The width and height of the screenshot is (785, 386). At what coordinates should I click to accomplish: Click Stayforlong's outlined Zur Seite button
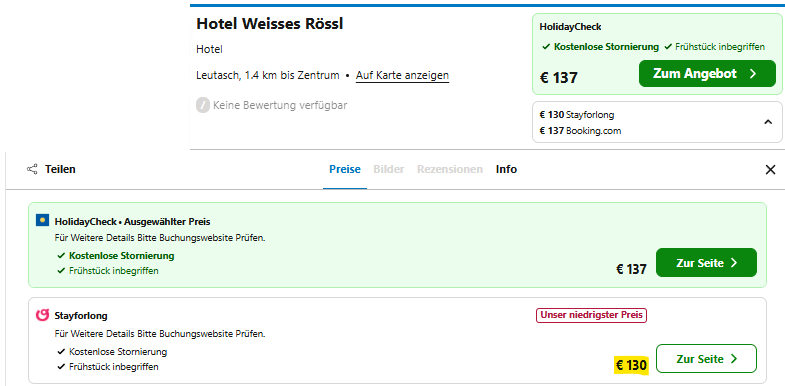[706, 358]
